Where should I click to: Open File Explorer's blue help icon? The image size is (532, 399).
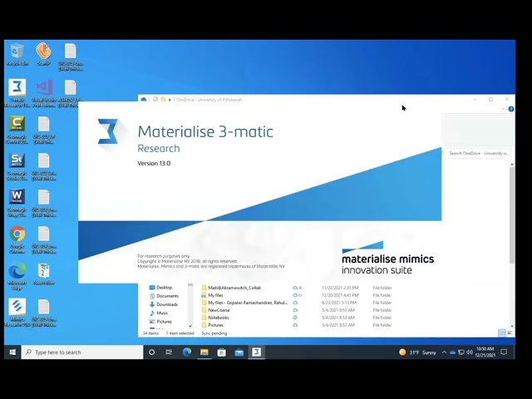(511, 109)
